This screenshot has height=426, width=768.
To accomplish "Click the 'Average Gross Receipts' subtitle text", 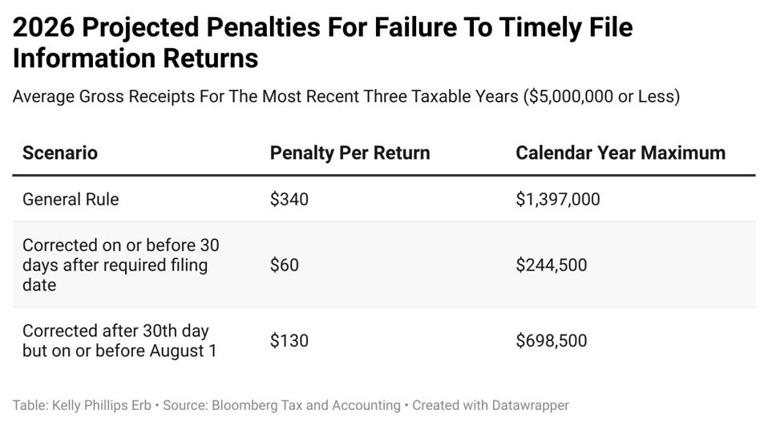I will tap(200, 97).
